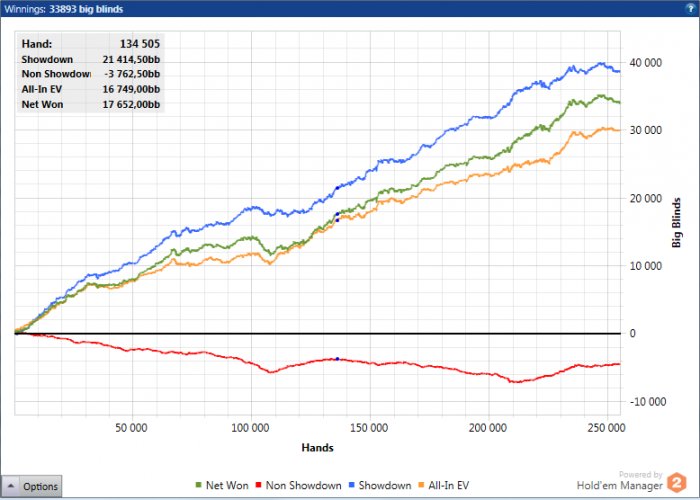
Task: Click the All-In EV orange legend swatch
Action: (x=421, y=485)
